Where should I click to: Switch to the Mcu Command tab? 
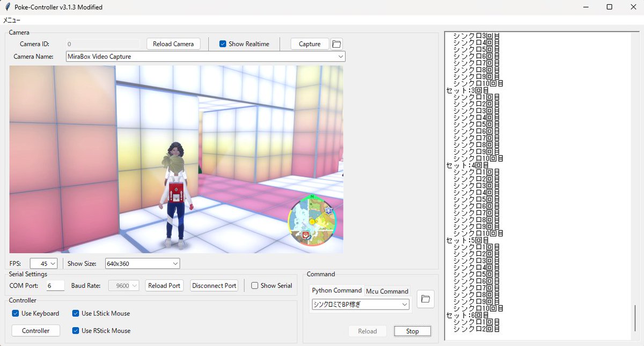[387, 291]
